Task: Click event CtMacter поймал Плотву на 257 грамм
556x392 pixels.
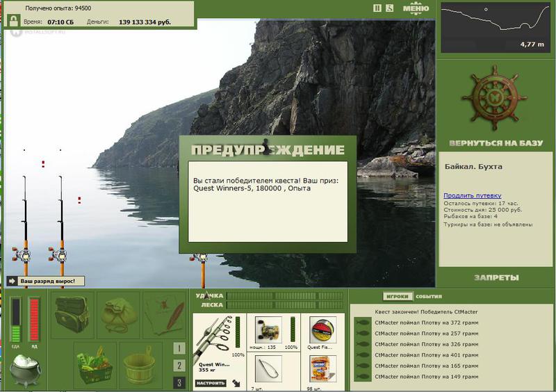Action: (426, 334)
